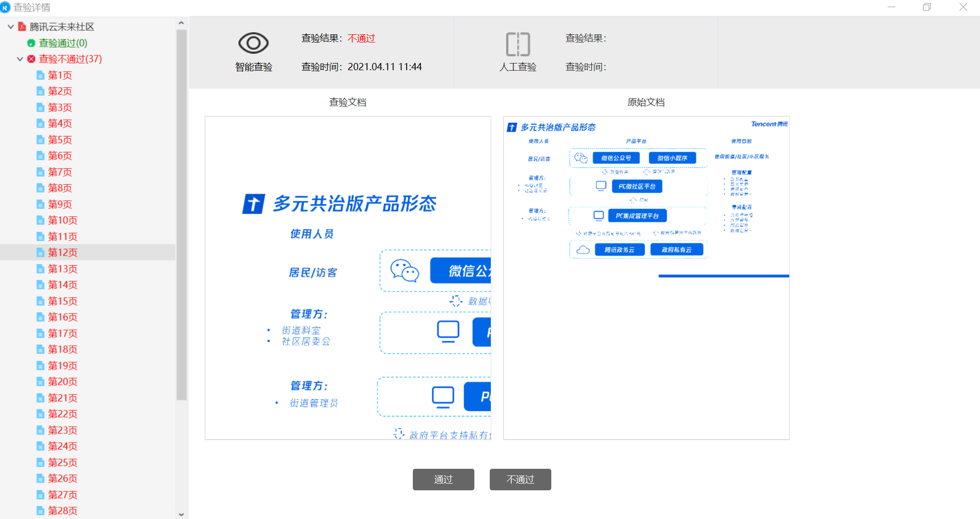Click the 查验文档 enlarged preview
Viewport: 980px width, 519px height.
click(348, 278)
